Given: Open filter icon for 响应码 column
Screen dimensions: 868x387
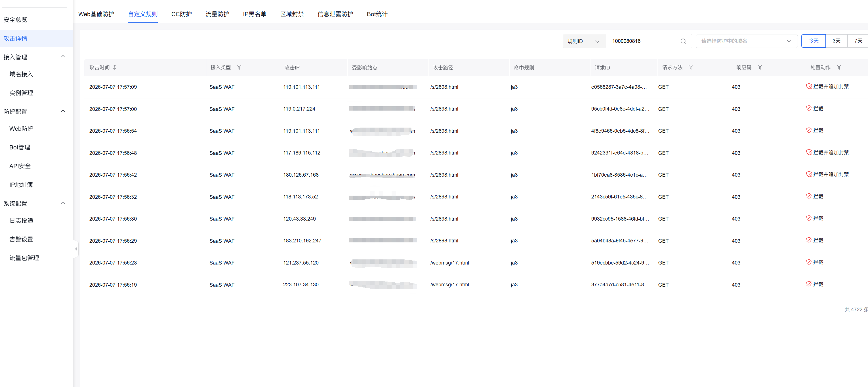Looking at the screenshot, I should (760, 67).
